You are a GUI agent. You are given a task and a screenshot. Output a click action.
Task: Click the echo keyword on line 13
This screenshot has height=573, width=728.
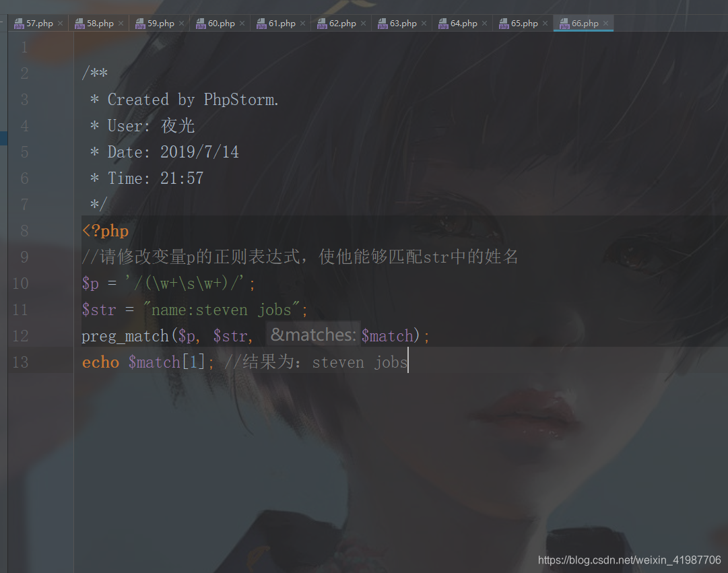point(101,362)
